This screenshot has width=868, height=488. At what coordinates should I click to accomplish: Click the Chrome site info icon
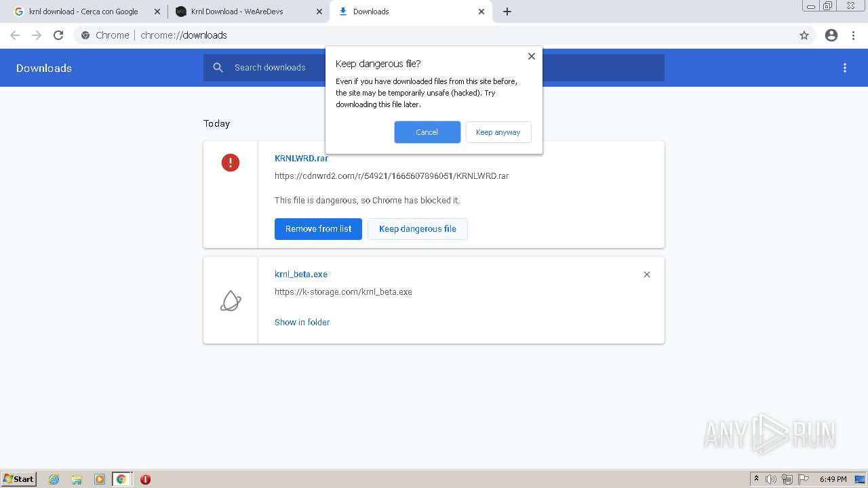tap(85, 35)
